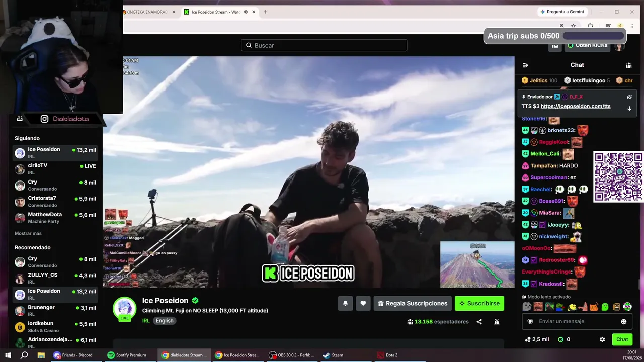Viewport: 644px width, 362px height.
Task: Follow Ice Poseidon with the heart button
Action: point(363,303)
